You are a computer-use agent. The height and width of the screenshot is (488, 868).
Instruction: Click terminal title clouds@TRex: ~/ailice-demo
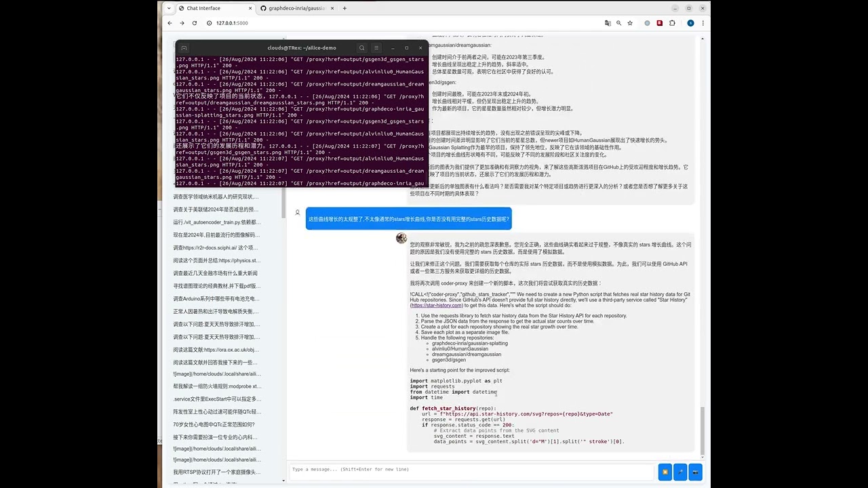[301, 48]
